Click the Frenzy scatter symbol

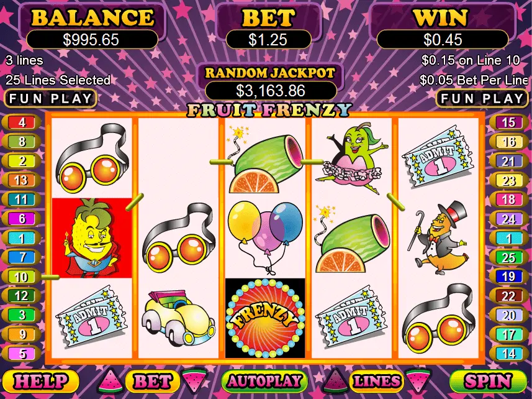(x=265, y=318)
